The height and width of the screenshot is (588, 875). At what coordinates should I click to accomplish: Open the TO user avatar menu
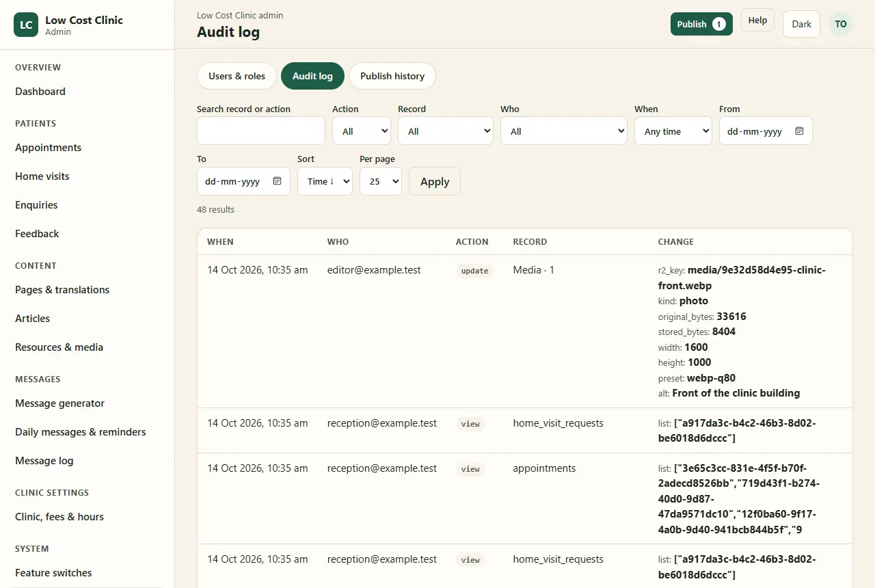tap(840, 24)
